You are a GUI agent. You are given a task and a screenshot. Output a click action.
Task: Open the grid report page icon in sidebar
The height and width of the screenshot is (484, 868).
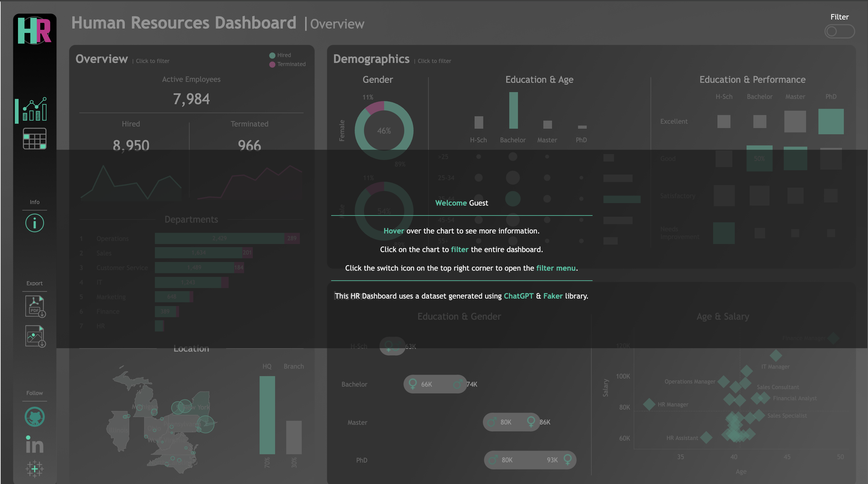click(x=34, y=139)
